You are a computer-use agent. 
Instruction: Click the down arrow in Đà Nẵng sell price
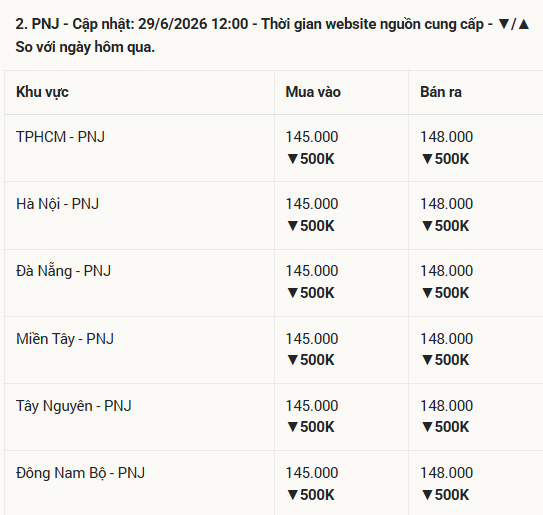[x=427, y=293]
